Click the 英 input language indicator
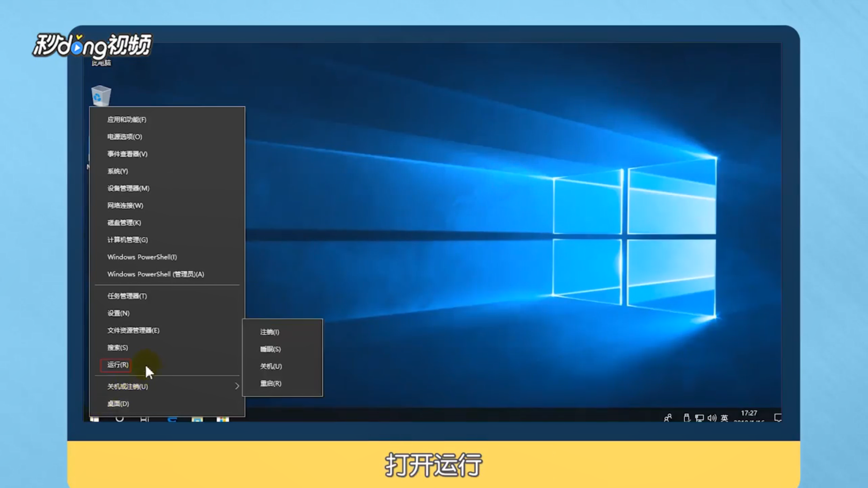 click(725, 418)
